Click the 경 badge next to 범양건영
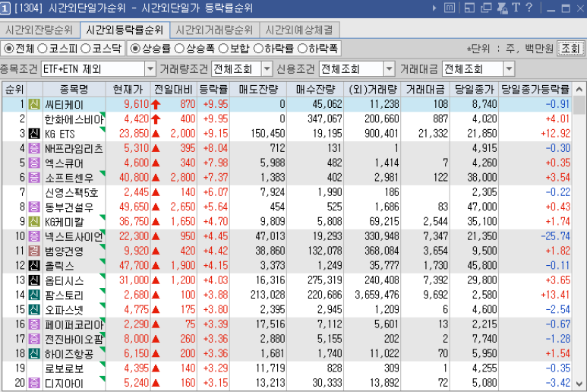The image size is (587, 392). click(34, 251)
